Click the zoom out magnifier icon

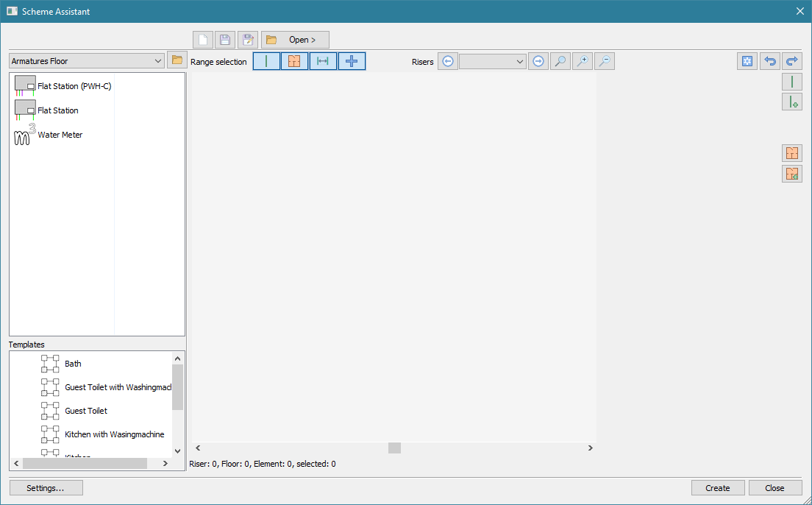(x=605, y=61)
